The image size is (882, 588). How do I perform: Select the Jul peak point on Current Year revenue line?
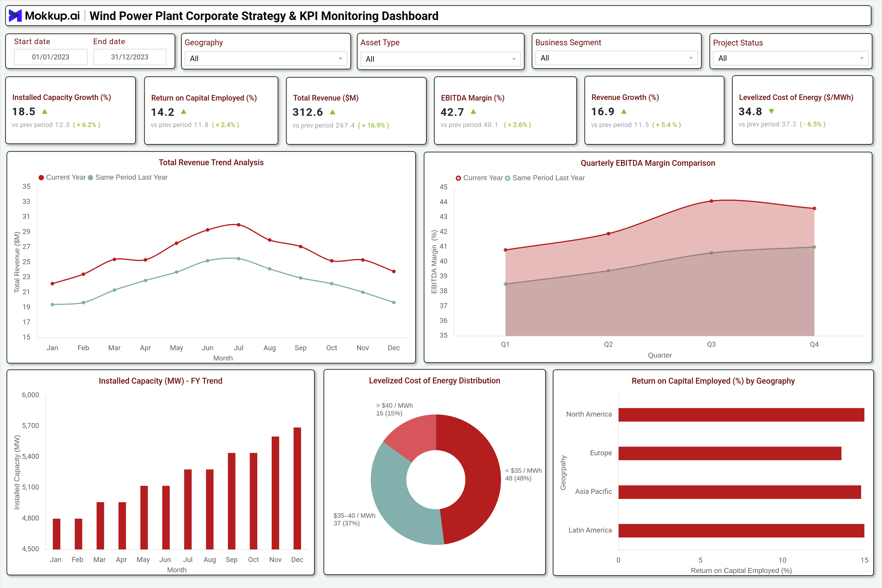(238, 225)
